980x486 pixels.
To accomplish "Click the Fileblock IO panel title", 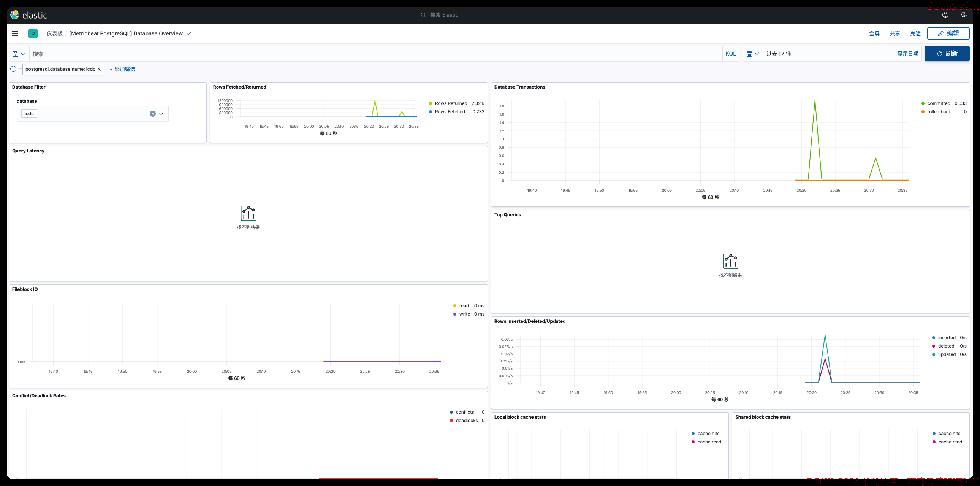I will point(25,290).
